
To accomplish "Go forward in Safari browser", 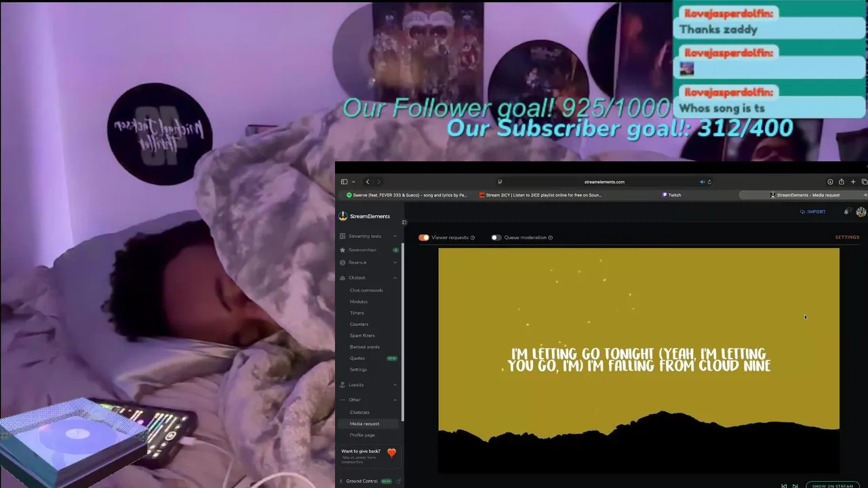I will click(x=378, y=182).
